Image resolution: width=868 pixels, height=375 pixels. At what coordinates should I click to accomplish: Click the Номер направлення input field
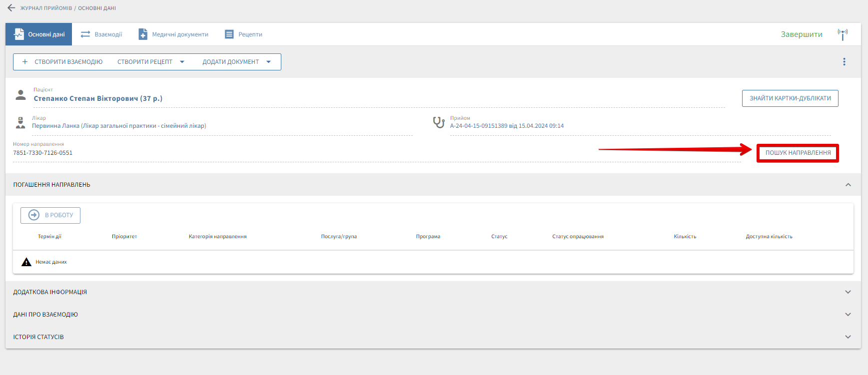pos(300,153)
